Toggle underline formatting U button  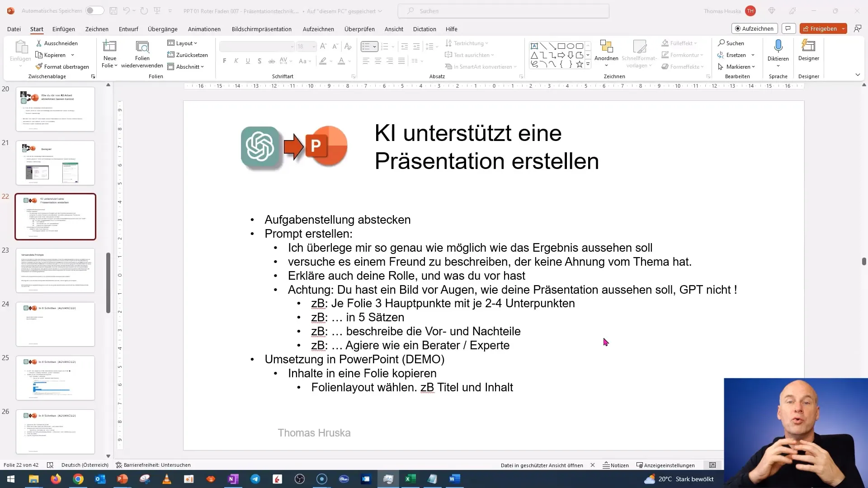click(248, 61)
